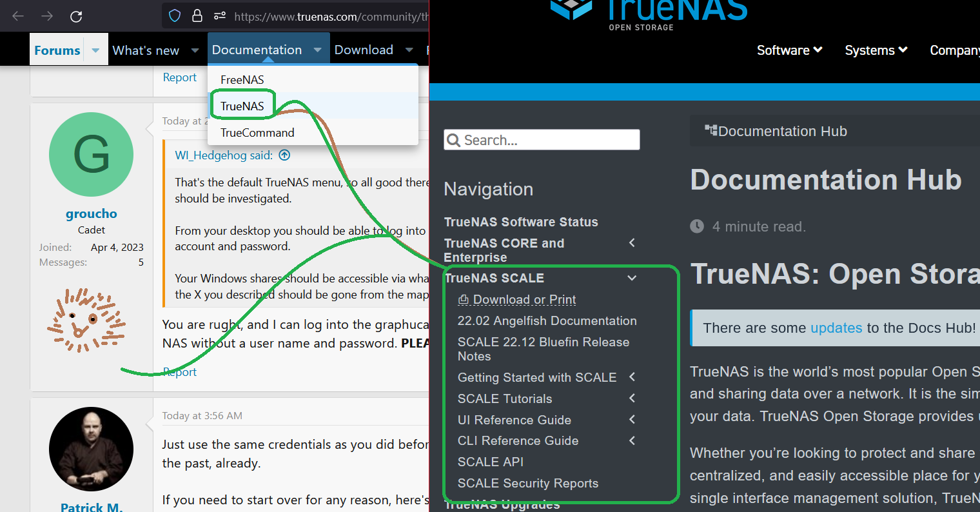Open the Systems menu on the TrueNAS site
This screenshot has width=980, height=512.
[x=876, y=50]
